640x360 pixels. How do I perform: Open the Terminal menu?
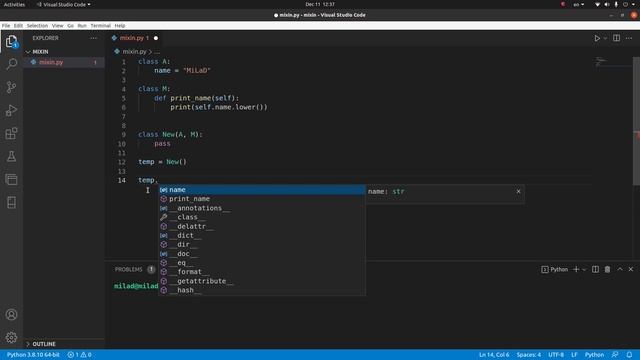[100, 25]
